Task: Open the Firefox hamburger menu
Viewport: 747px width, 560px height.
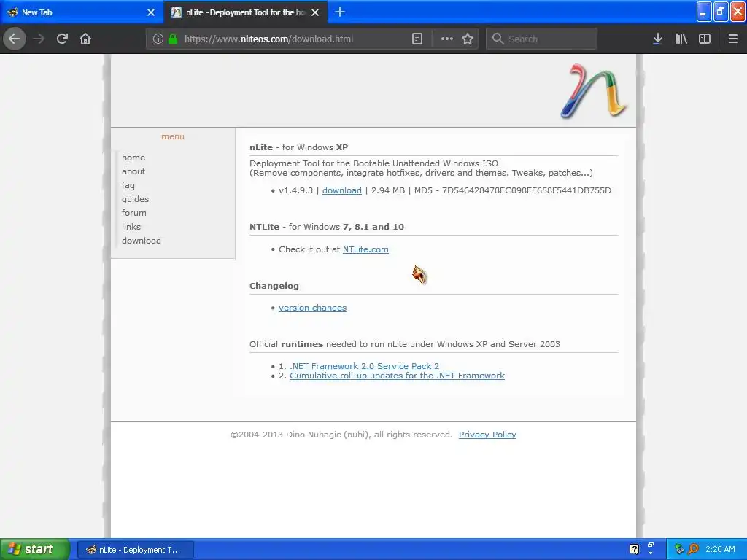Action: (733, 39)
